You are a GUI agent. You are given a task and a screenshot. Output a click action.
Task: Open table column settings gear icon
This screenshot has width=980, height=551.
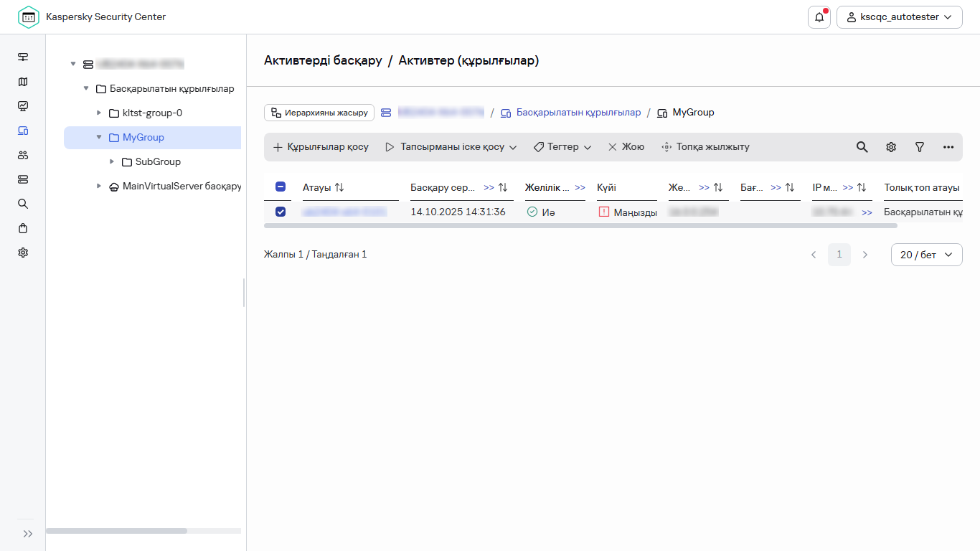(x=891, y=147)
